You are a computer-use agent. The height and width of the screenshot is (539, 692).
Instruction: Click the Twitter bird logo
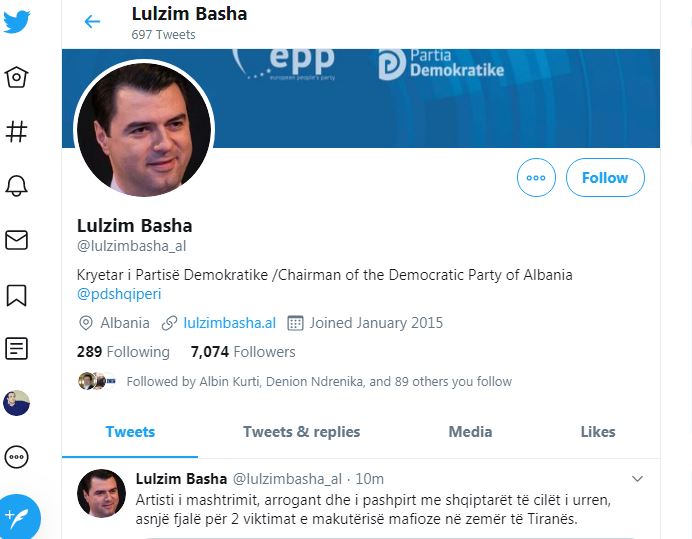click(x=17, y=22)
